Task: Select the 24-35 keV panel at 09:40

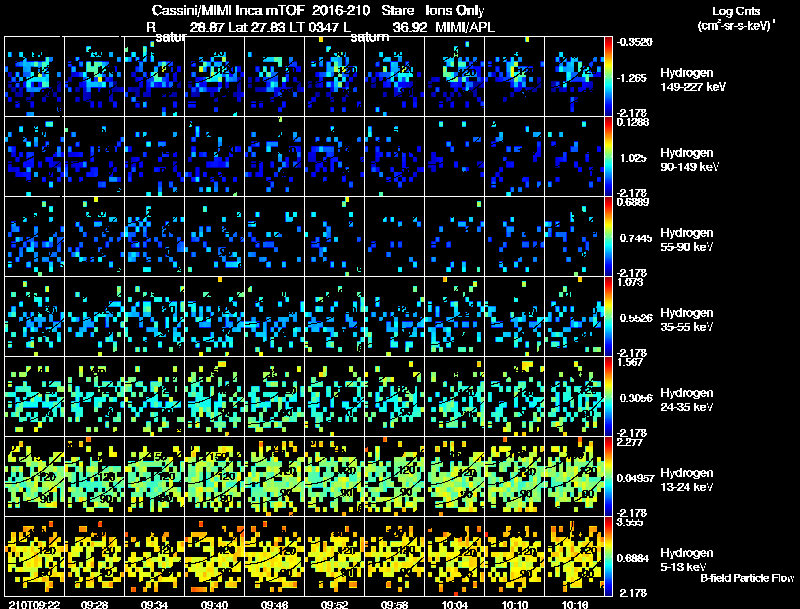Action: (x=214, y=396)
